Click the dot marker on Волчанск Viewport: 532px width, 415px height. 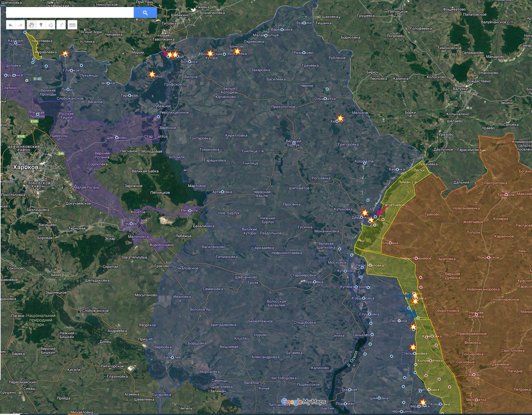pos(189,61)
